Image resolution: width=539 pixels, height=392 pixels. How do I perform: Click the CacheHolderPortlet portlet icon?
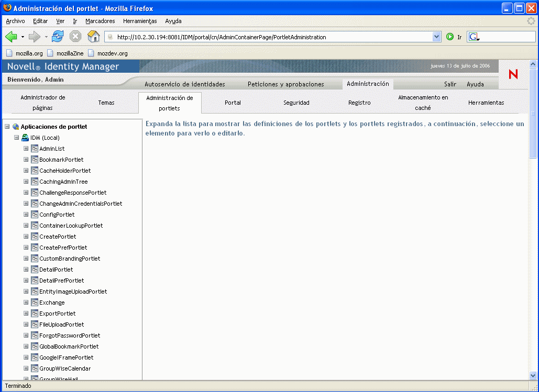35,171
